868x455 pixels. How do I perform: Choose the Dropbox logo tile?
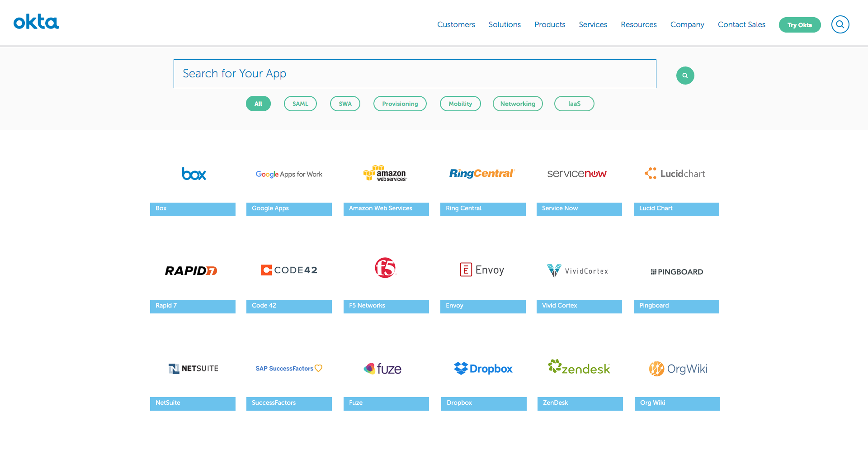click(x=483, y=369)
